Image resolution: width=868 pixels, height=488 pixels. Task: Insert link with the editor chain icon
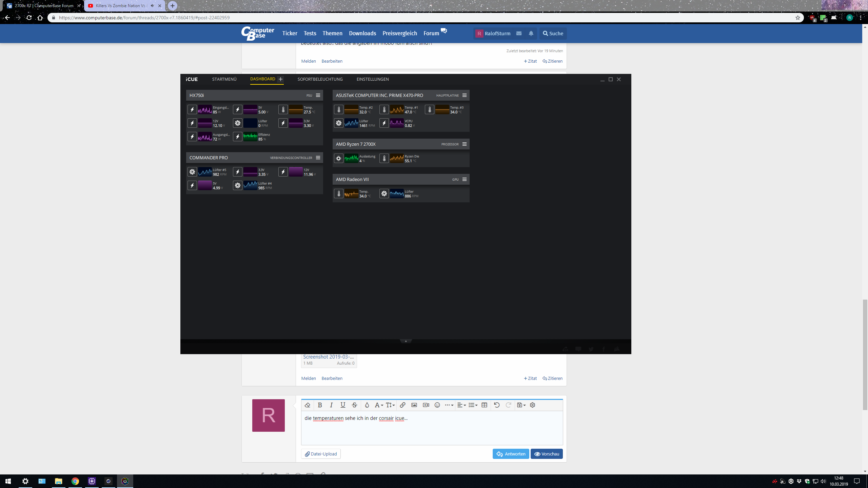(402, 405)
